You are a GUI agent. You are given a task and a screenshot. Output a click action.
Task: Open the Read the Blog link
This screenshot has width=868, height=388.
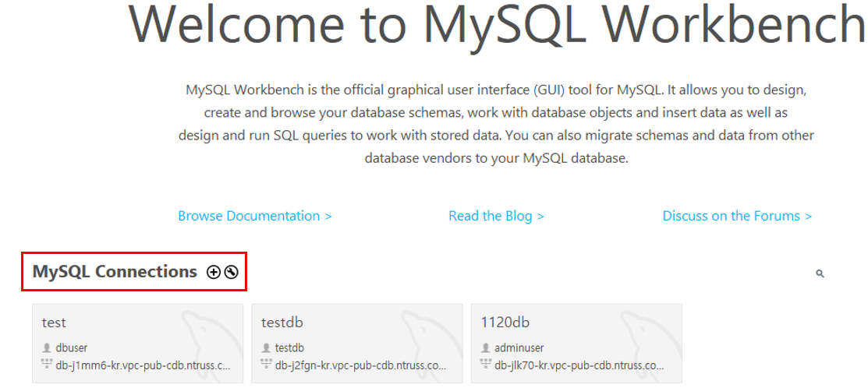[496, 216]
